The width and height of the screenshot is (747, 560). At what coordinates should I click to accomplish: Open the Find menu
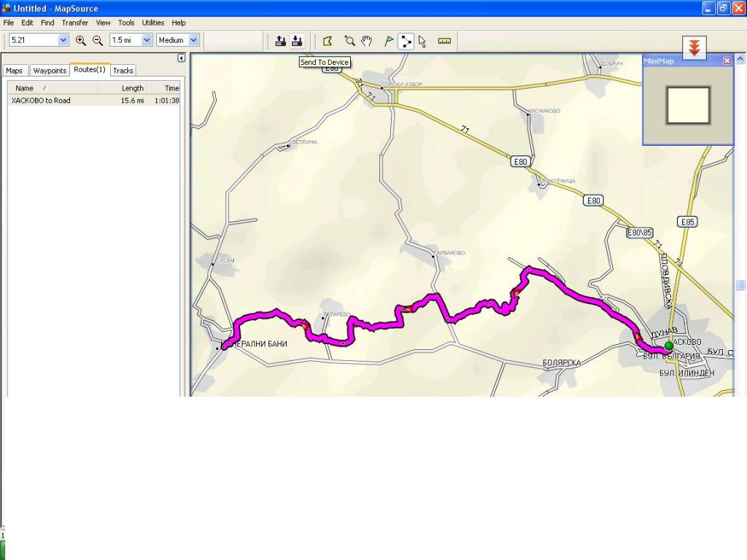tap(47, 23)
